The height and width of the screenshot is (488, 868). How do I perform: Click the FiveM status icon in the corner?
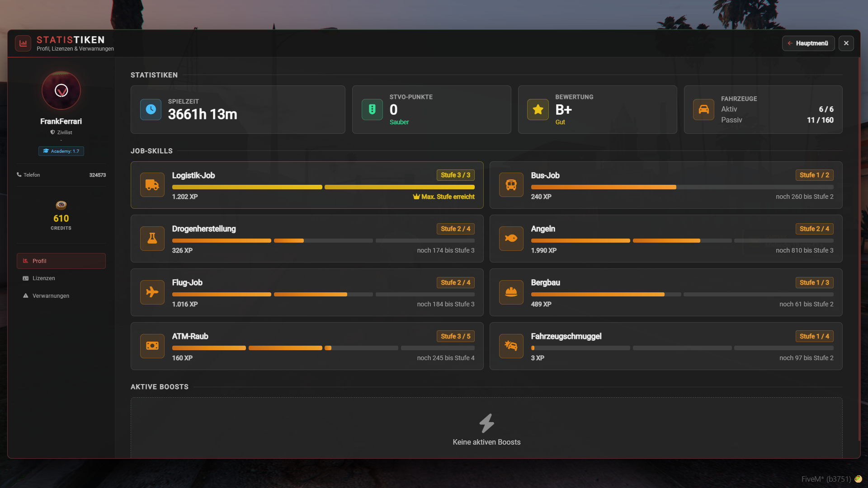858,479
